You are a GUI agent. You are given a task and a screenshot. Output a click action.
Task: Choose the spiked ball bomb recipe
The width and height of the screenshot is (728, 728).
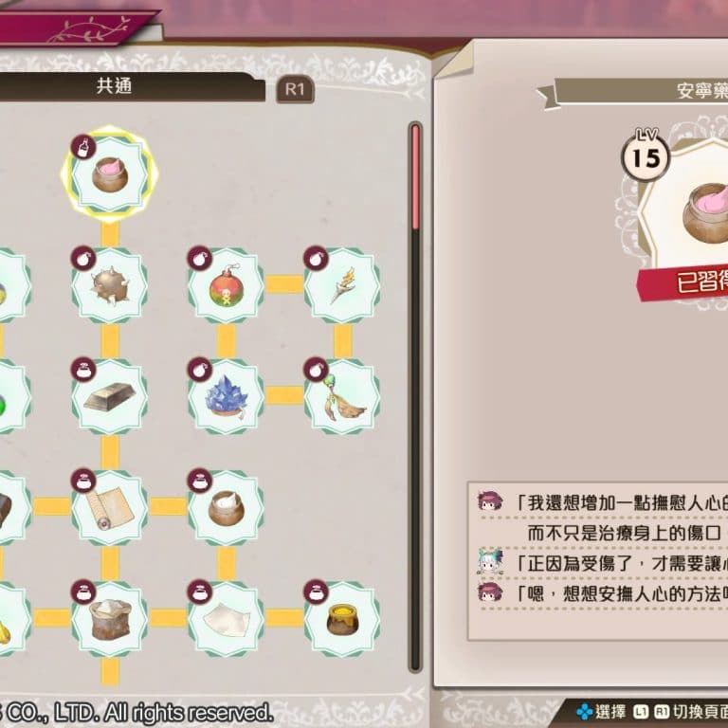coord(110,285)
